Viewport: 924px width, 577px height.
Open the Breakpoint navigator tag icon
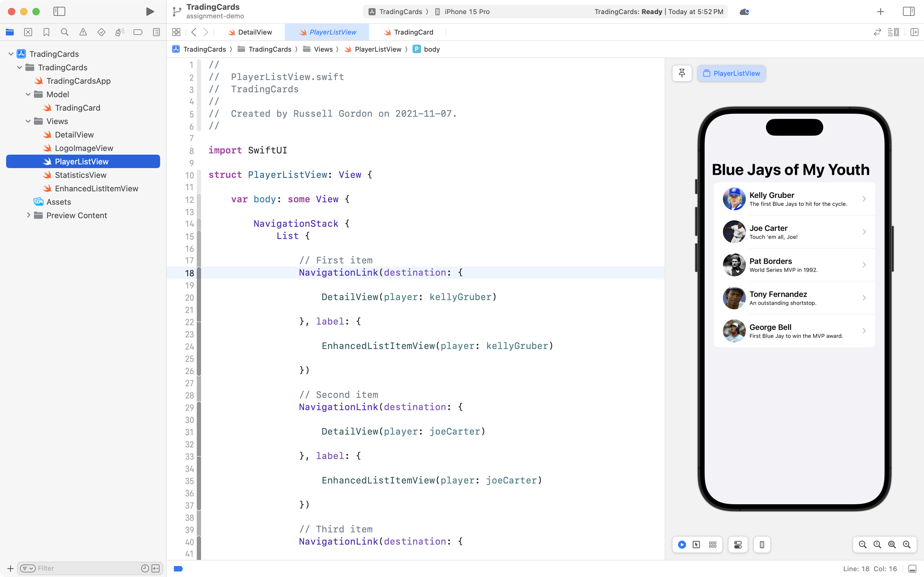138,32
